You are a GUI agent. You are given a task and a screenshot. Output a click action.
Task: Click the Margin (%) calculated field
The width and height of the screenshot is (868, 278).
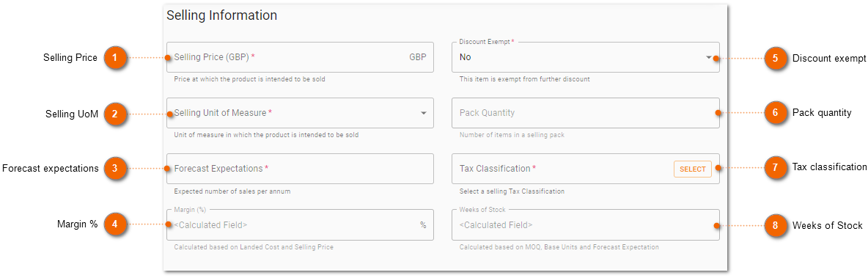(x=300, y=225)
